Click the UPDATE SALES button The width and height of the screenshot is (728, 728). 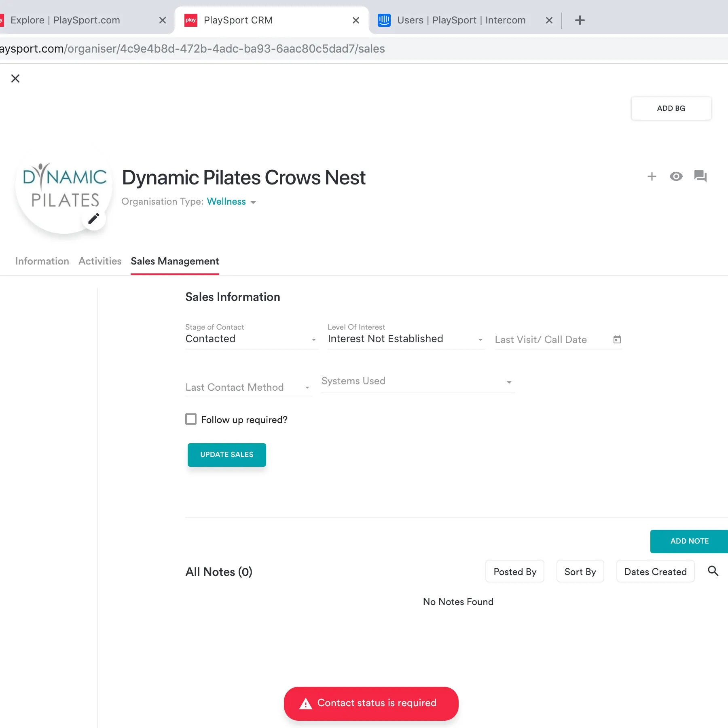click(x=226, y=455)
